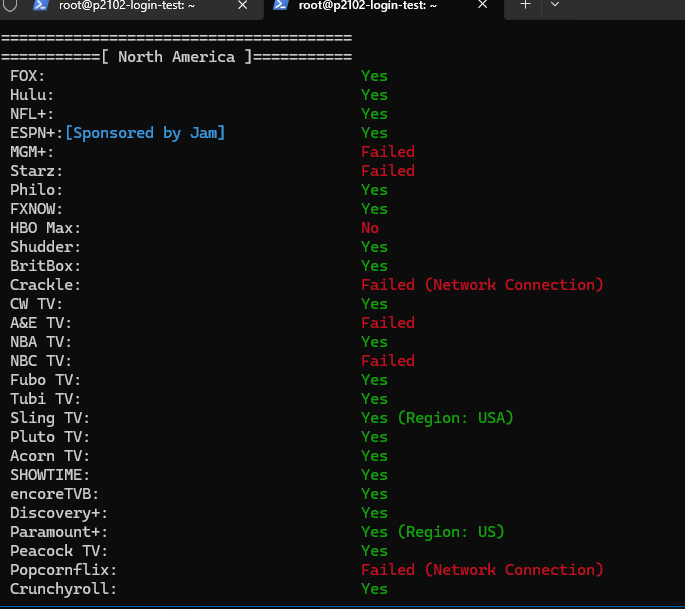Click the 'Crackle:' row label
The image size is (685, 609).
(45, 285)
